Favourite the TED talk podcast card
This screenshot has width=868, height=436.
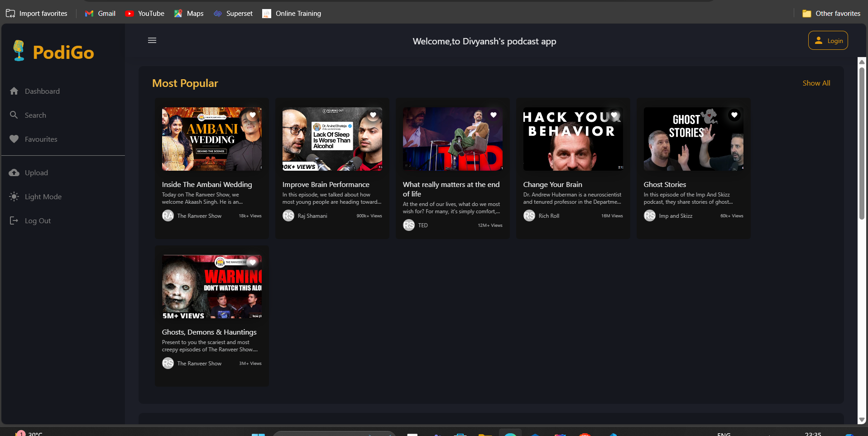[x=494, y=115]
